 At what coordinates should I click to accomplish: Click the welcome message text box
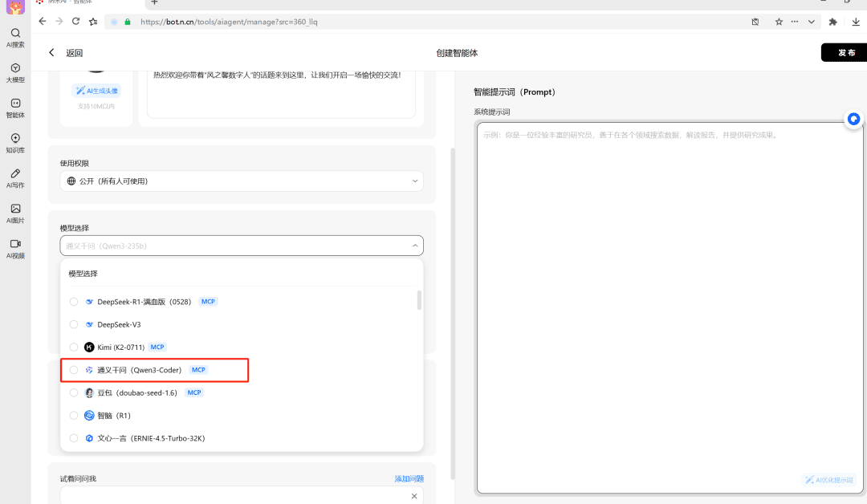coord(281,94)
